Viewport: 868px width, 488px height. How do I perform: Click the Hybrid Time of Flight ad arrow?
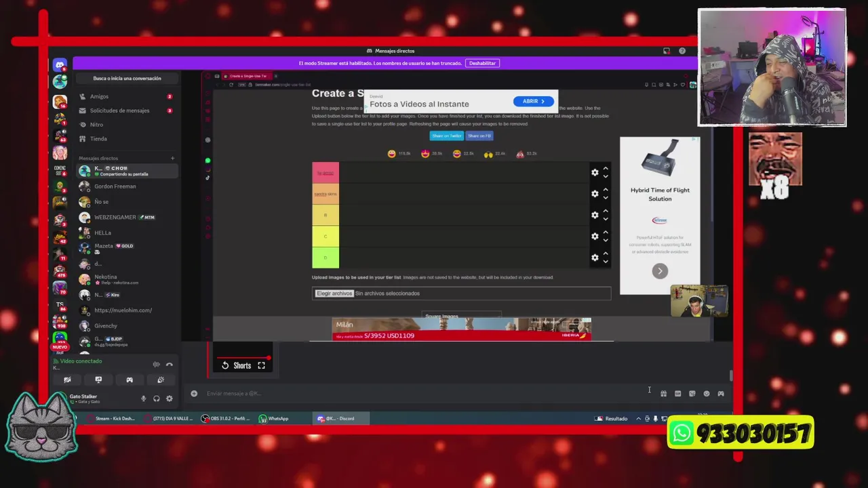tap(660, 271)
